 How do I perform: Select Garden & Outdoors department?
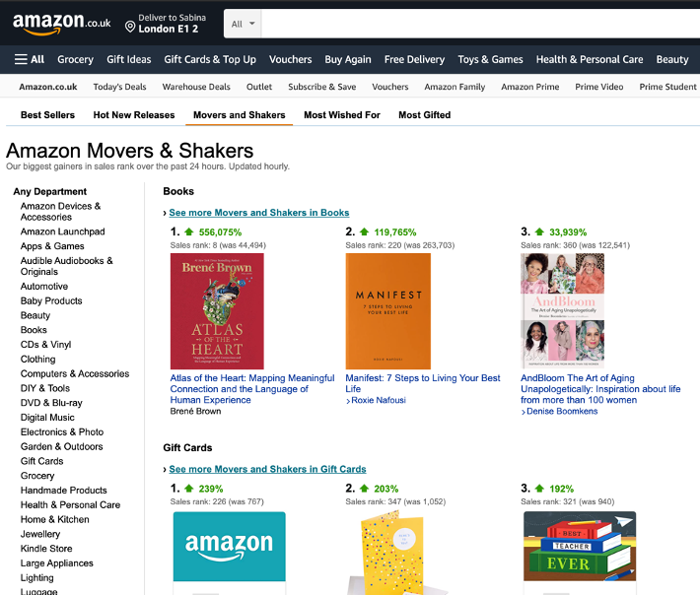(x=61, y=446)
